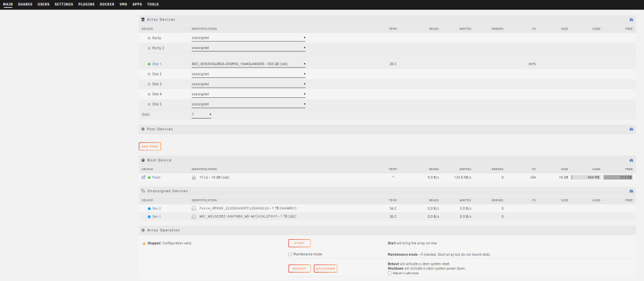The image size is (644, 281).
Task: Click the grey status square for Disk 3
Action: [149, 84]
